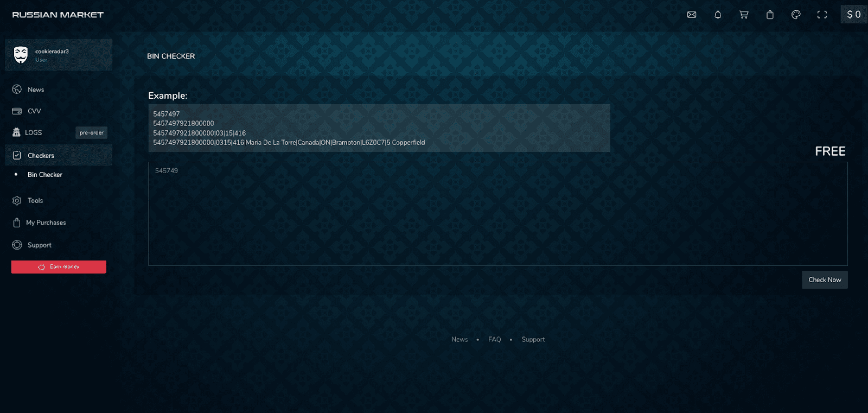Click the masked user avatar icon

(x=21, y=55)
